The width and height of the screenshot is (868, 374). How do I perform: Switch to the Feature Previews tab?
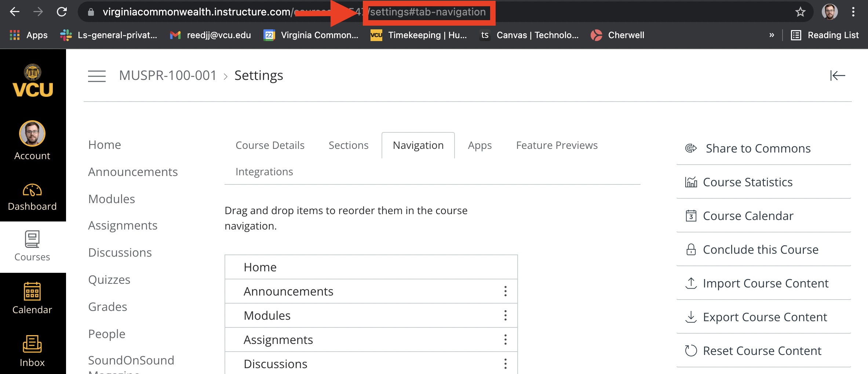point(557,145)
